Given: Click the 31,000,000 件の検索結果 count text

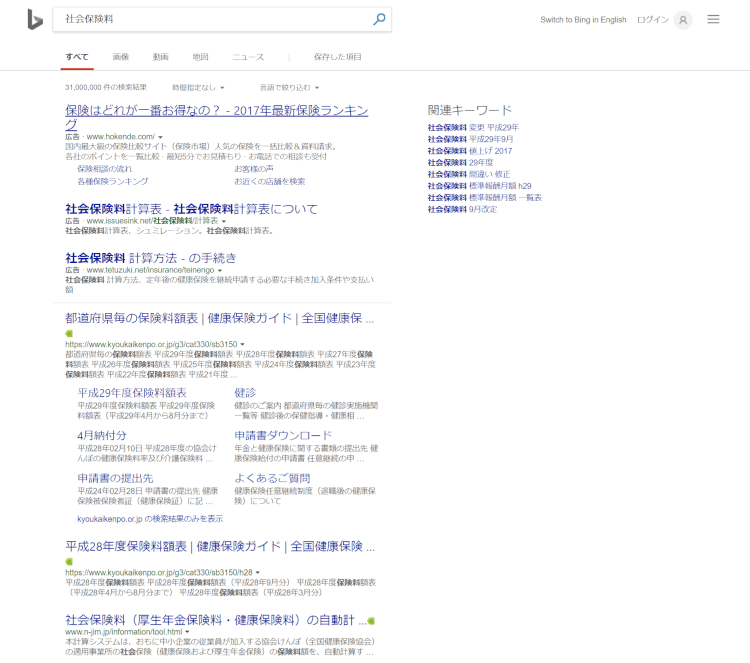Looking at the screenshot, I should coord(106,88).
